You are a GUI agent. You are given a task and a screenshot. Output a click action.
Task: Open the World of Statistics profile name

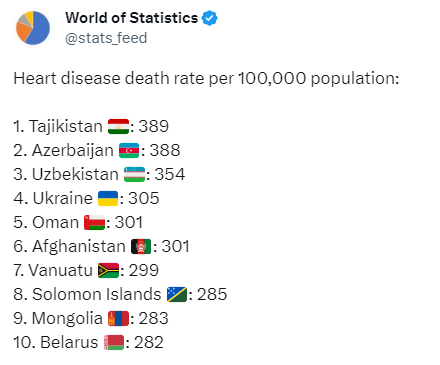point(131,18)
